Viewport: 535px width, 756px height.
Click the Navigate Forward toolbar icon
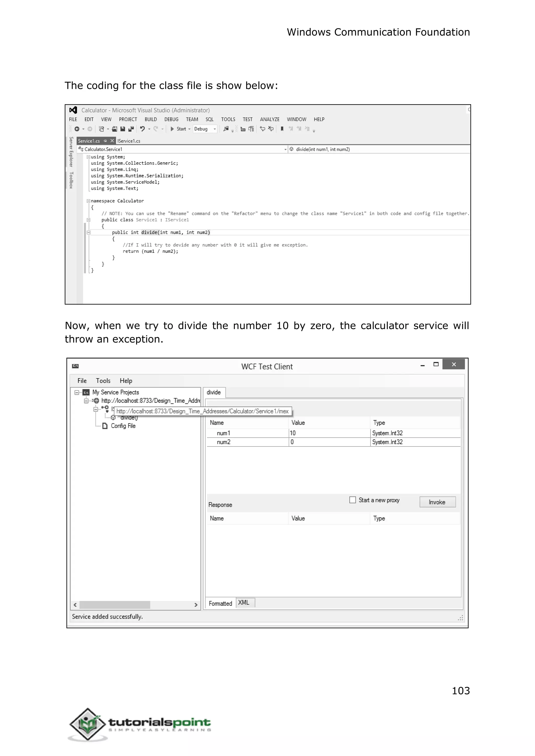[x=90, y=129]
